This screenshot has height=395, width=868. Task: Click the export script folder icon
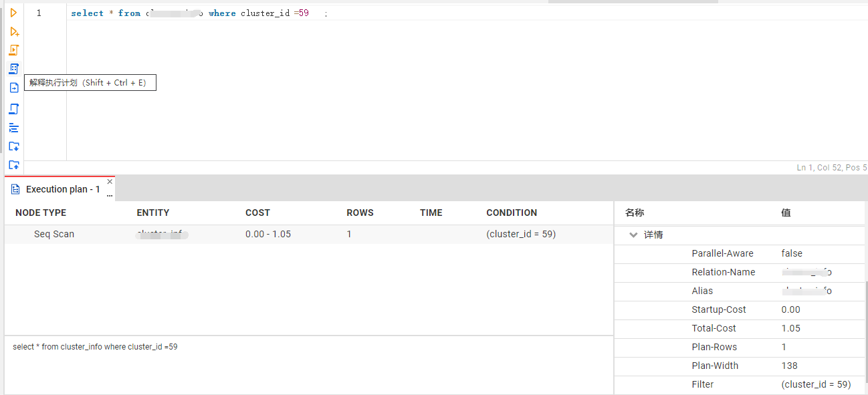click(14, 165)
